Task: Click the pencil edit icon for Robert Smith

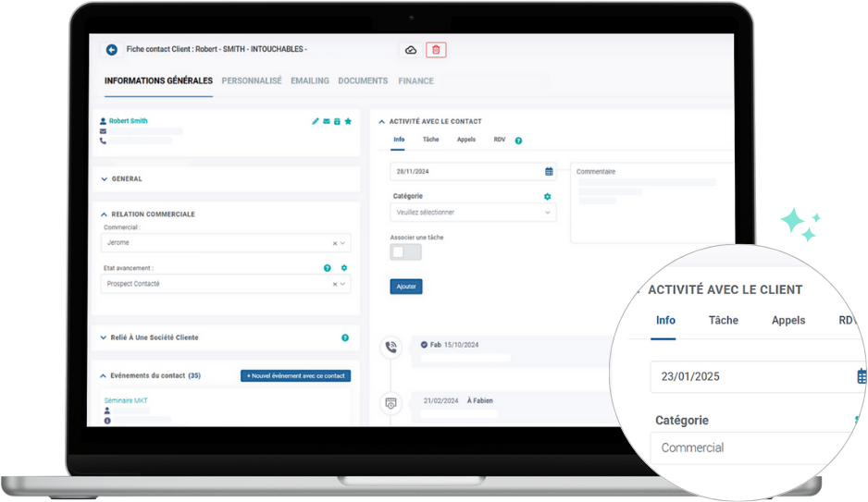Action: tap(315, 122)
